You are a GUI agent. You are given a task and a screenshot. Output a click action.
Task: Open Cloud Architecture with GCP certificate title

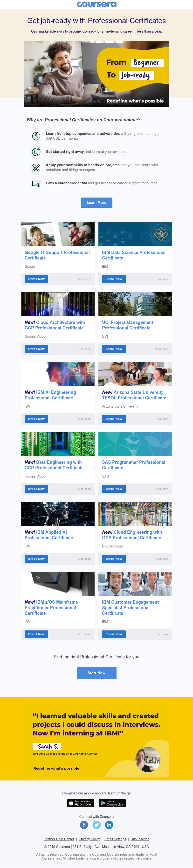point(55,325)
